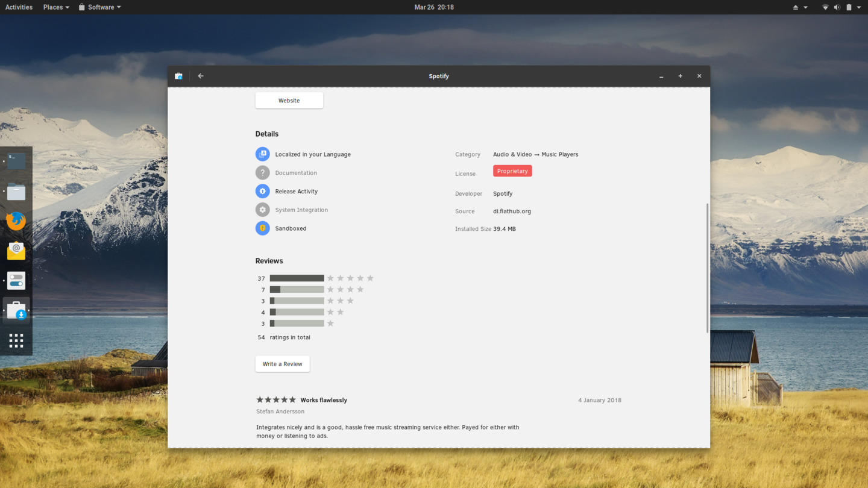Click reviewer name Stefan Andersson
This screenshot has height=488, width=868.
[280, 411]
